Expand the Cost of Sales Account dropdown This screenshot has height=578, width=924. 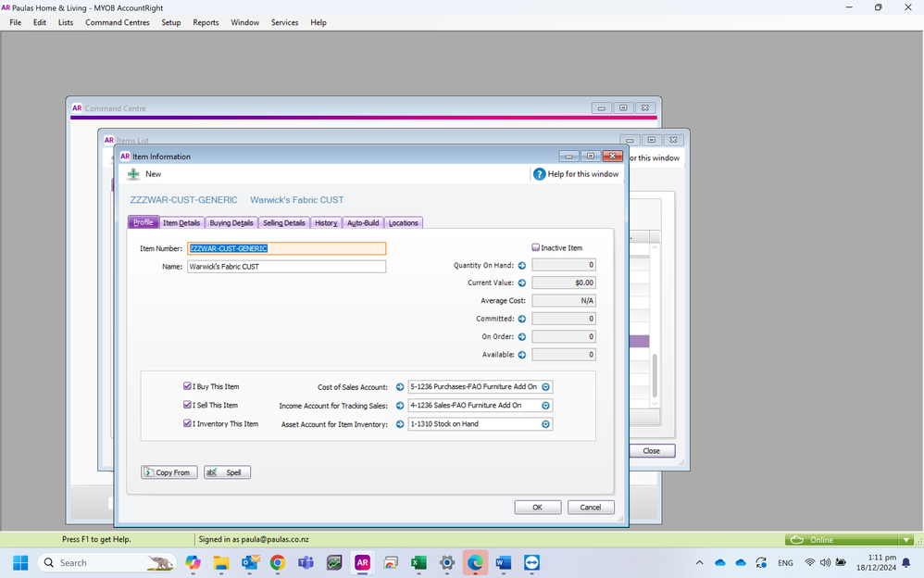(546, 387)
